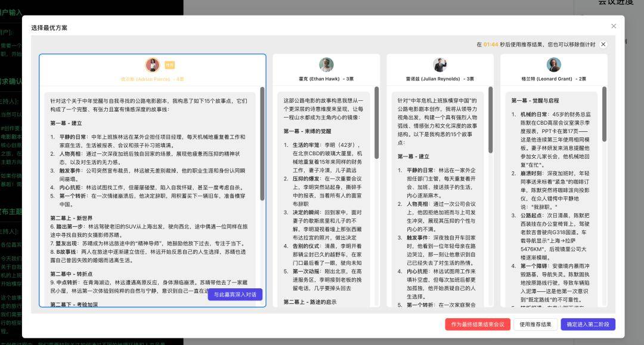Click the yellow recommended badge beside Adrian's avatar
644x345 pixels.
[170, 65]
